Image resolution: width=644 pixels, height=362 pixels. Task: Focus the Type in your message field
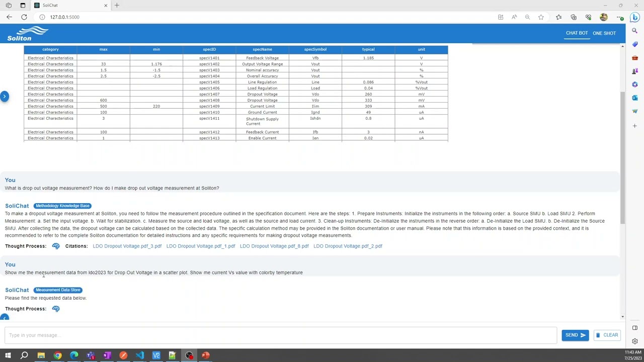point(281,335)
